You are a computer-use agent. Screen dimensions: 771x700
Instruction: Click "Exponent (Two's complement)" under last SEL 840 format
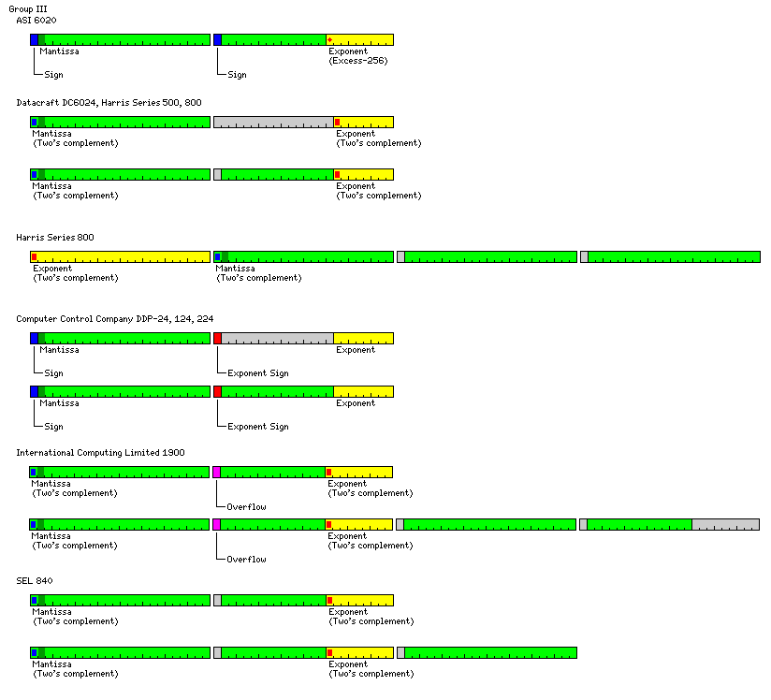(371, 669)
